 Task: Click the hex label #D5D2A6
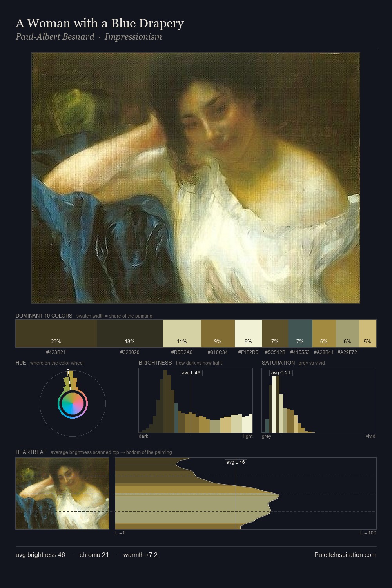pyautogui.click(x=182, y=352)
